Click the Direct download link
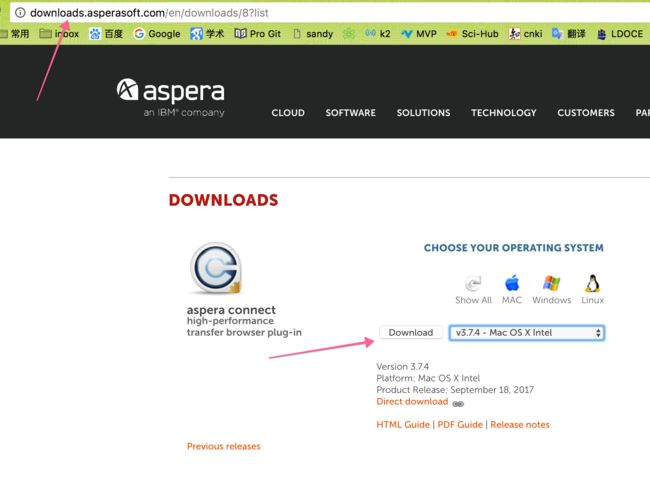This screenshot has width=650, height=478. (x=412, y=401)
